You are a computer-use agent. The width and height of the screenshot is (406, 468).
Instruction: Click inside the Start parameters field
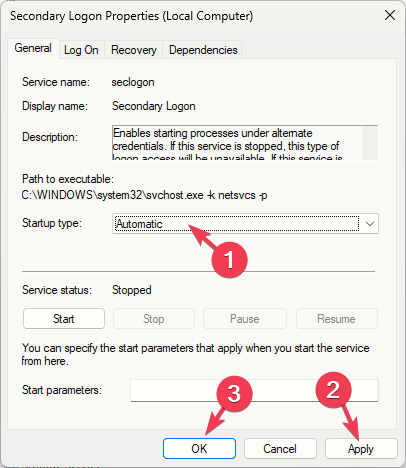254,390
